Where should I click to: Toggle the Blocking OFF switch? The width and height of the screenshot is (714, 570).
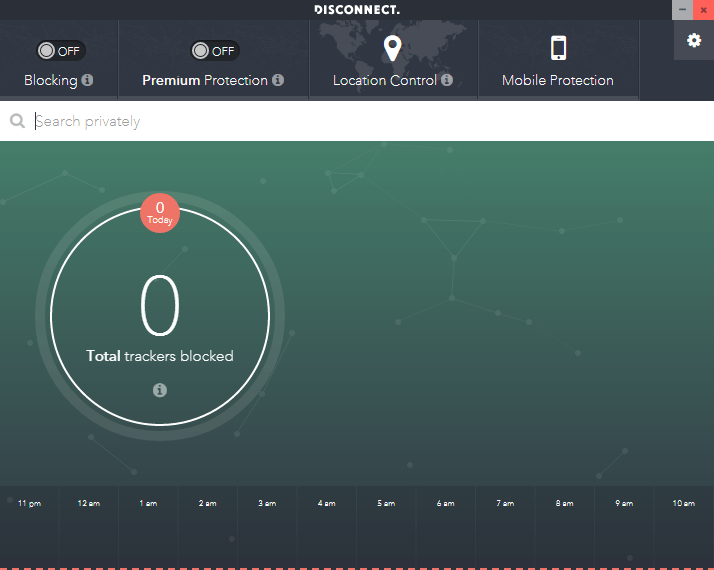(61, 51)
